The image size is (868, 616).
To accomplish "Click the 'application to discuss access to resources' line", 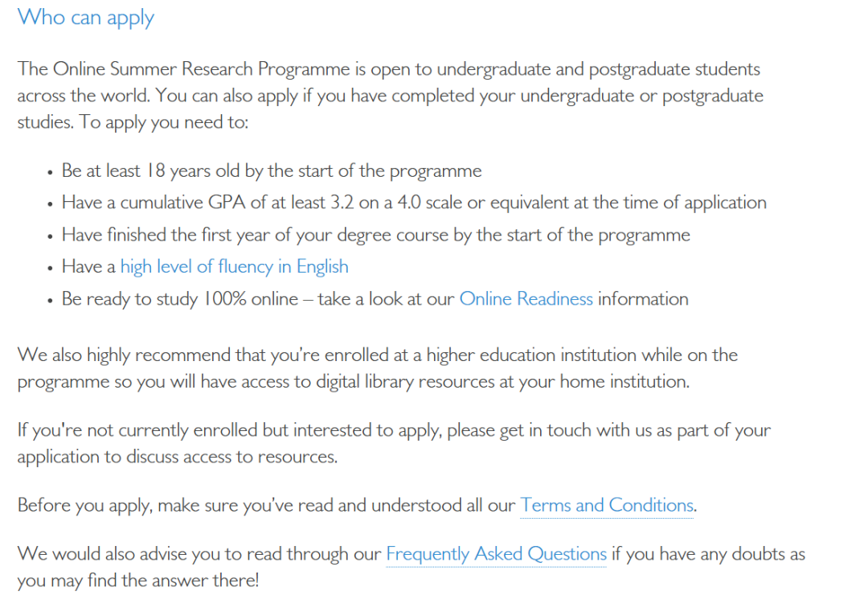I will click(177, 457).
